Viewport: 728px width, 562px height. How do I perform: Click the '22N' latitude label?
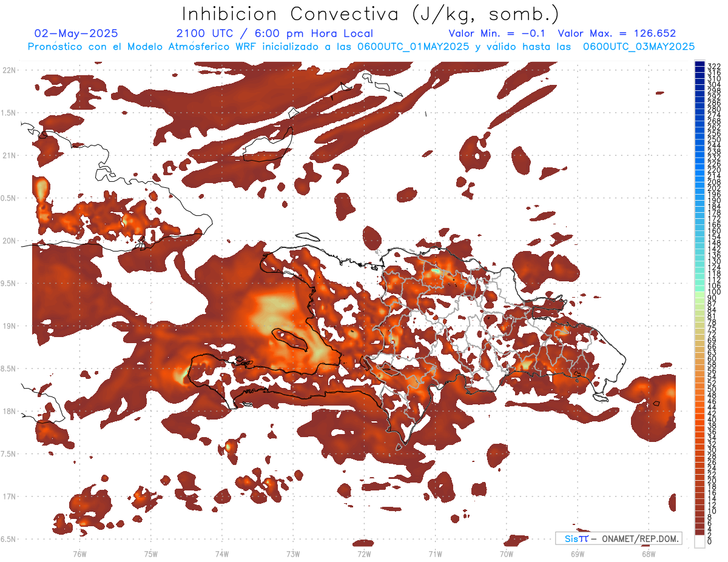[10, 70]
